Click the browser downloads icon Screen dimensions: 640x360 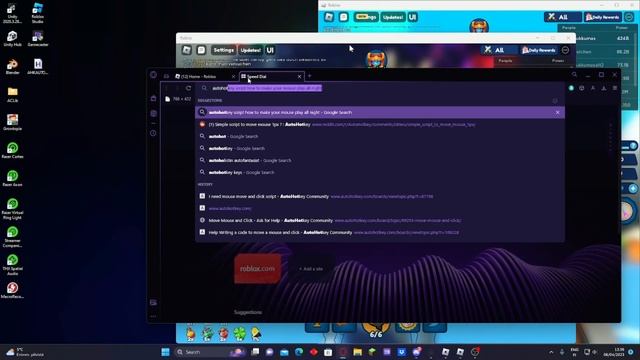pos(604,88)
